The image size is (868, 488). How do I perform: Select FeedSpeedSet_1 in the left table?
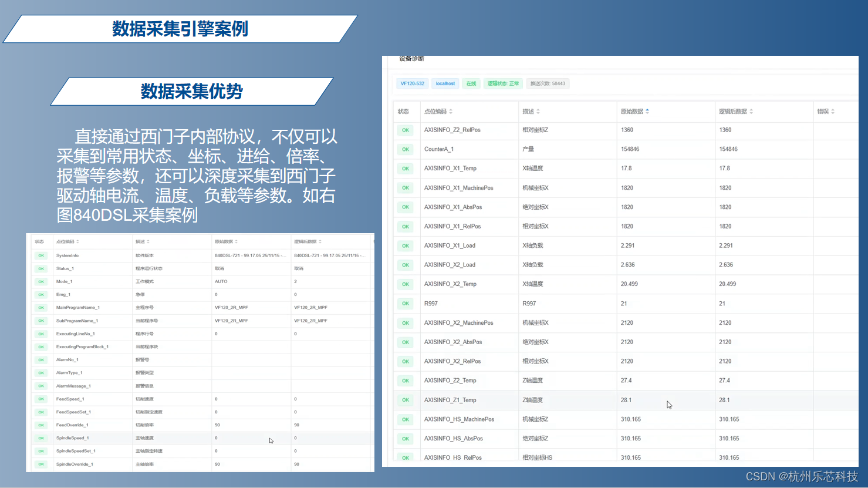point(73,412)
